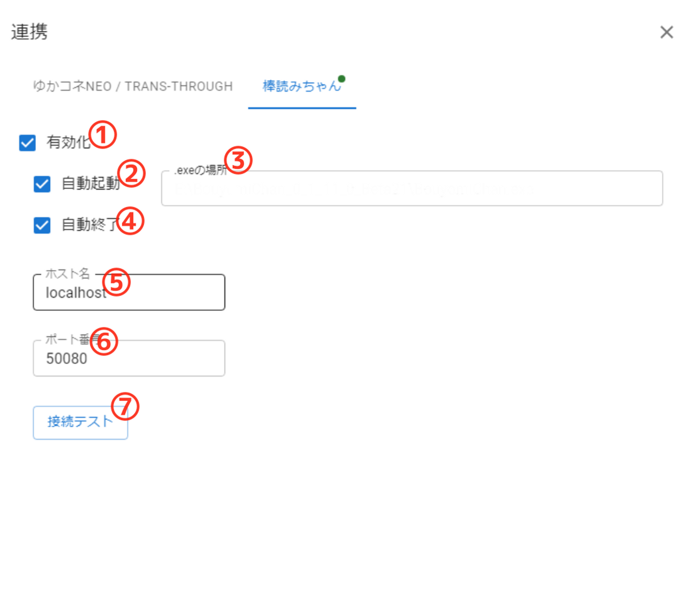Click the red circled number 7 marker
This screenshot has height=595, width=700.
(x=125, y=406)
